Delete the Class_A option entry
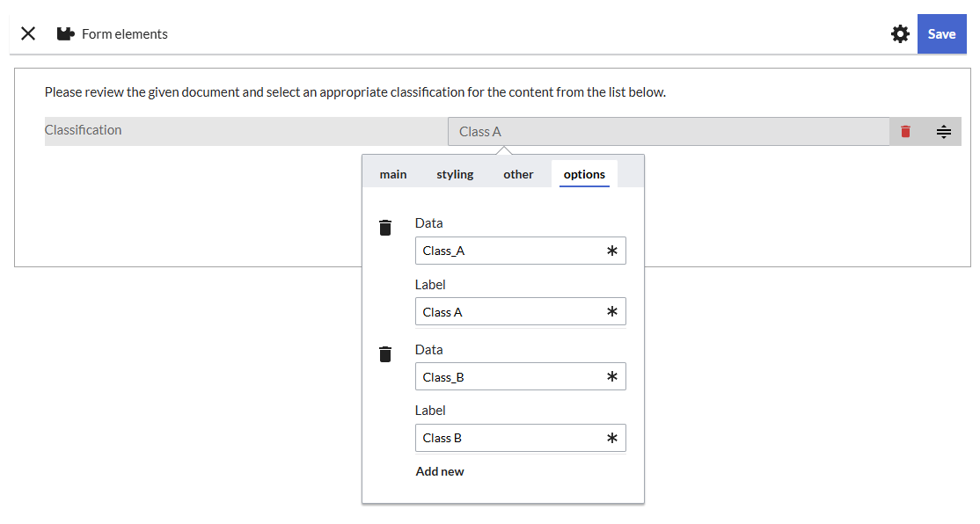The image size is (980, 524). click(384, 228)
